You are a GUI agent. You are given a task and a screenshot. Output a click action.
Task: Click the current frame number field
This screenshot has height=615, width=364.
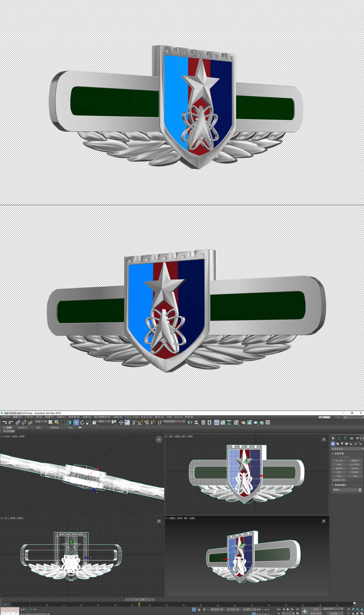click(x=288, y=613)
